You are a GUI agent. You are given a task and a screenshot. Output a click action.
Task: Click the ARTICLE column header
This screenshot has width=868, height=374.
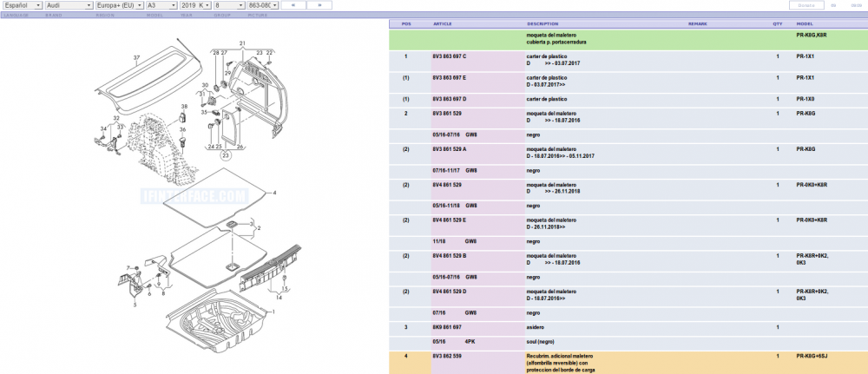[443, 24]
